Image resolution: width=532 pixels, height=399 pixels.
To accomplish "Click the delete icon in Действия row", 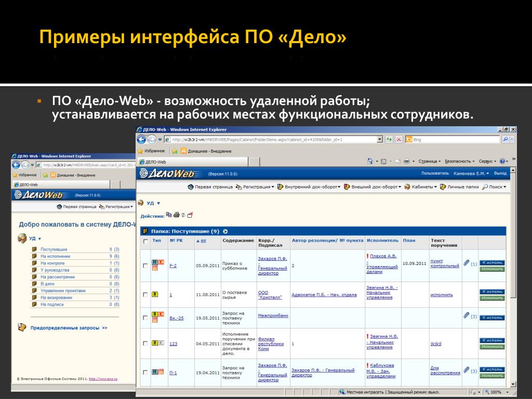I will (x=190, y=215).
